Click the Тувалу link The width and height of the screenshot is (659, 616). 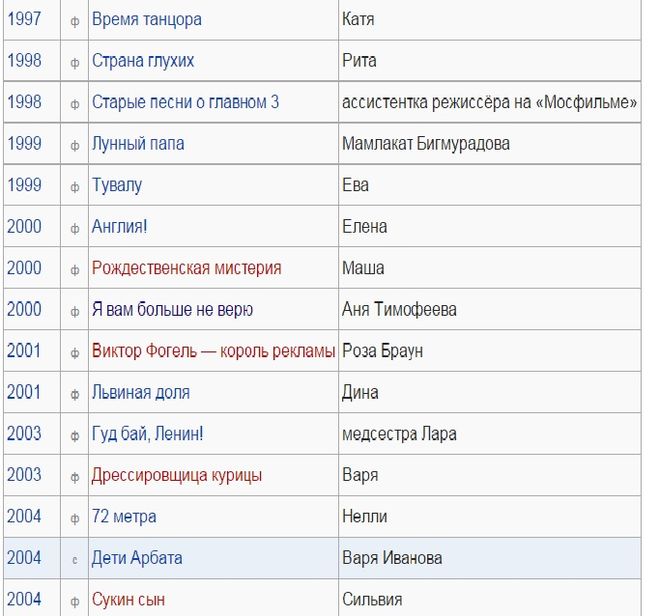[x=117, y=185]
